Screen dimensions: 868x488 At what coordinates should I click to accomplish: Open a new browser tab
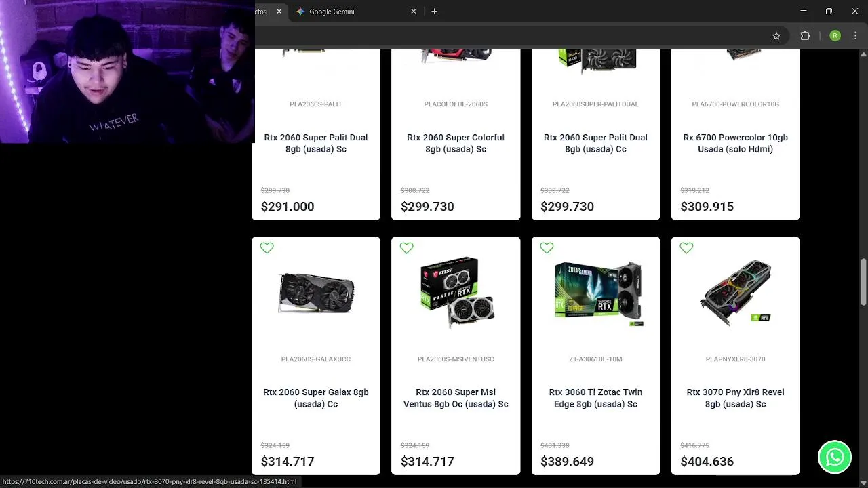[x=434, y=12]
